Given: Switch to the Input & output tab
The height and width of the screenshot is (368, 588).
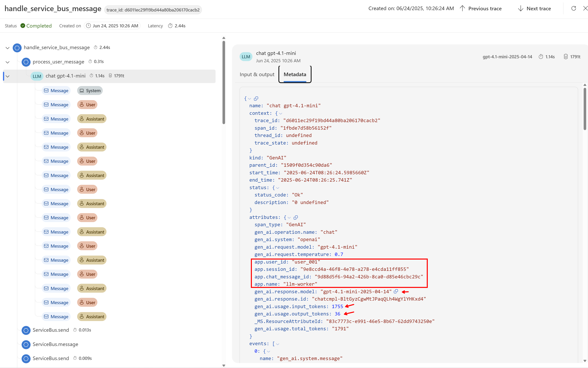Looking at the screenshot, I should coord(257,74).
